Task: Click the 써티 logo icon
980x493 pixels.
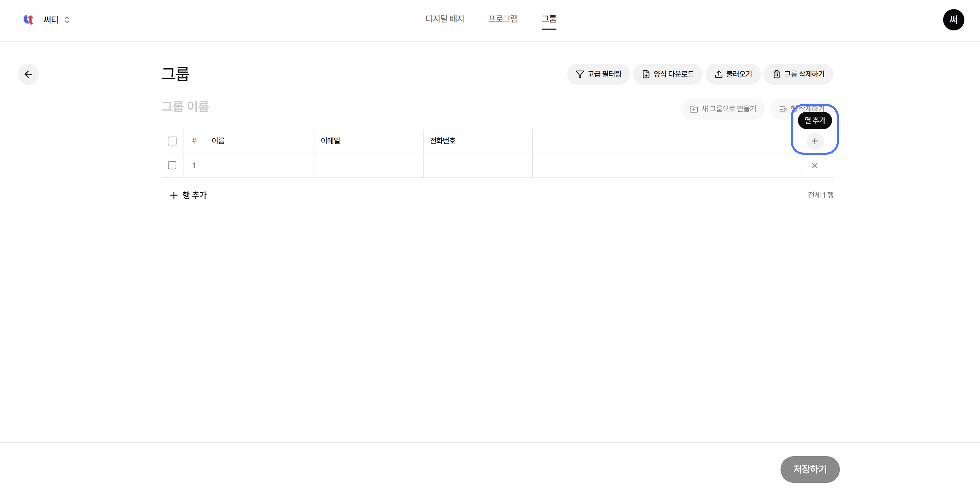Action: click(28, 20)
